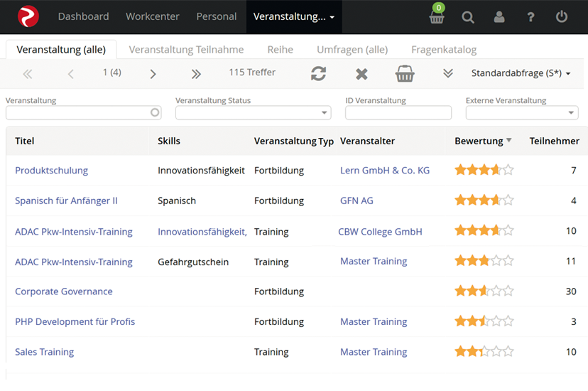Open the Fragenkatalog tab
This screenshot has height=391, width=588.
[x=444, y=50]
